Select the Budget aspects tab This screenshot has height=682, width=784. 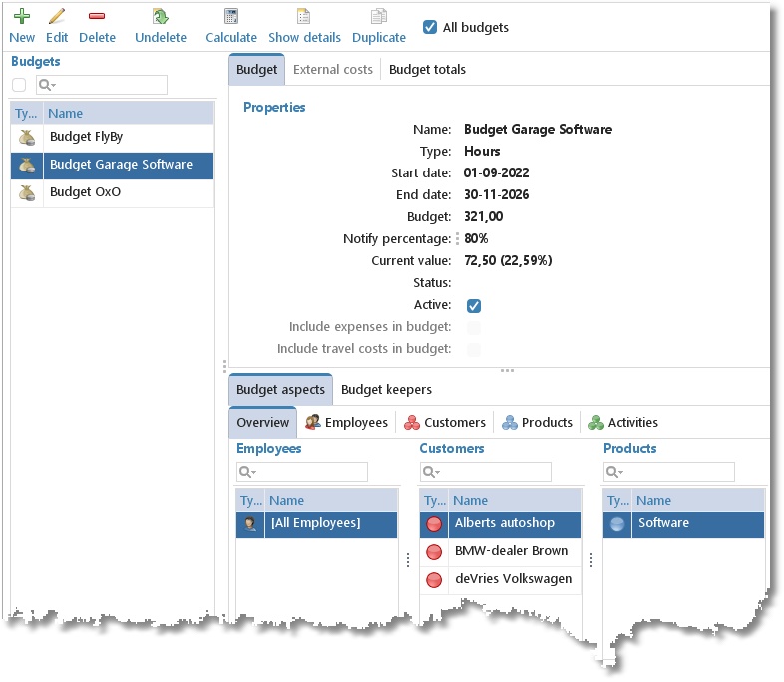280,390
